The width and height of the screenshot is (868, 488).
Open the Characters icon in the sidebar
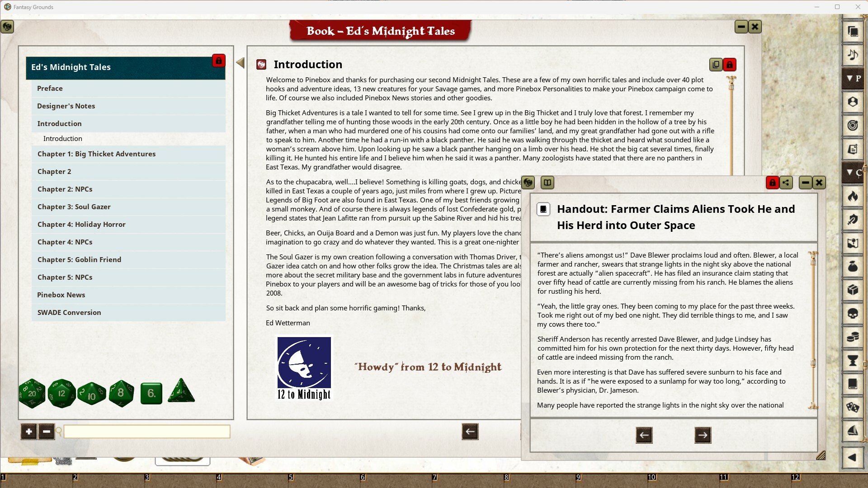pos(852,102)
